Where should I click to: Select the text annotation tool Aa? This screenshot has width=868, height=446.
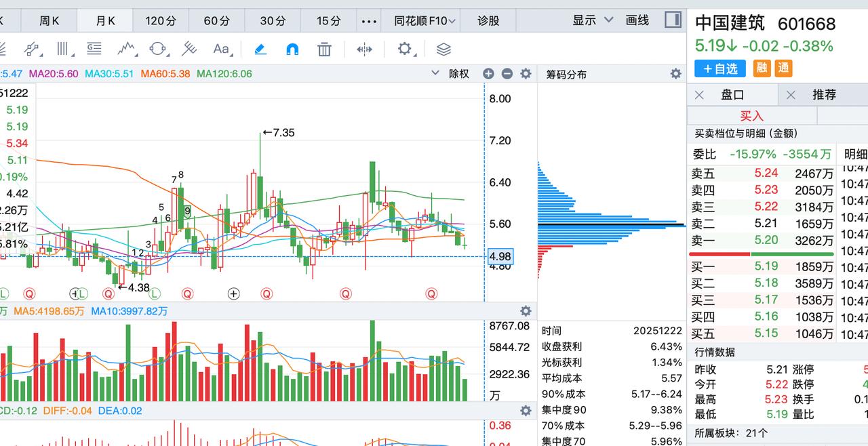click(222, 48)
